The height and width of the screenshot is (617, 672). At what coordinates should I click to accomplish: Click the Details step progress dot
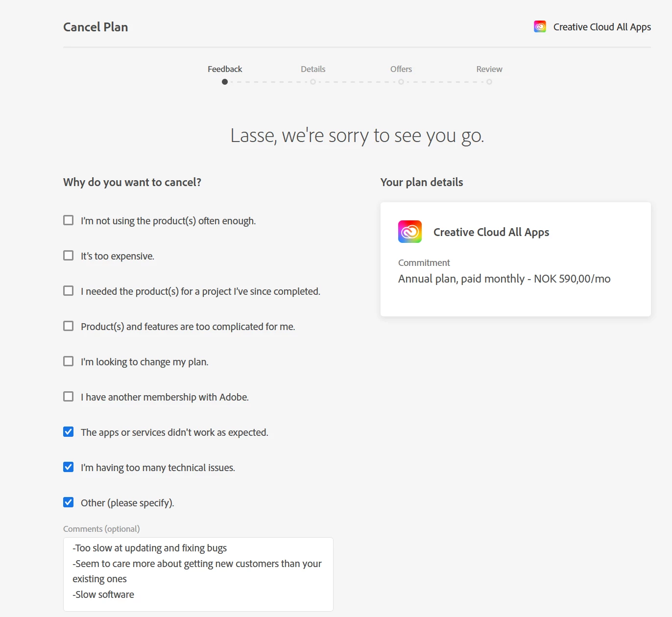click(313, 82)
